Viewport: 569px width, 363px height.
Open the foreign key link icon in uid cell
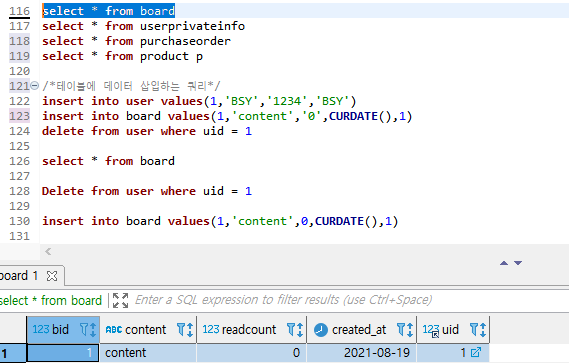476,352
